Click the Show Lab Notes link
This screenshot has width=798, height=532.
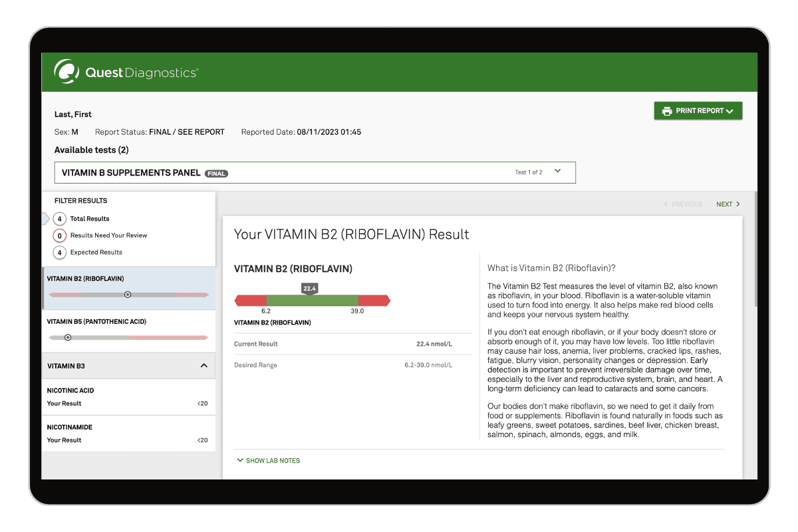tap(273, 460)
